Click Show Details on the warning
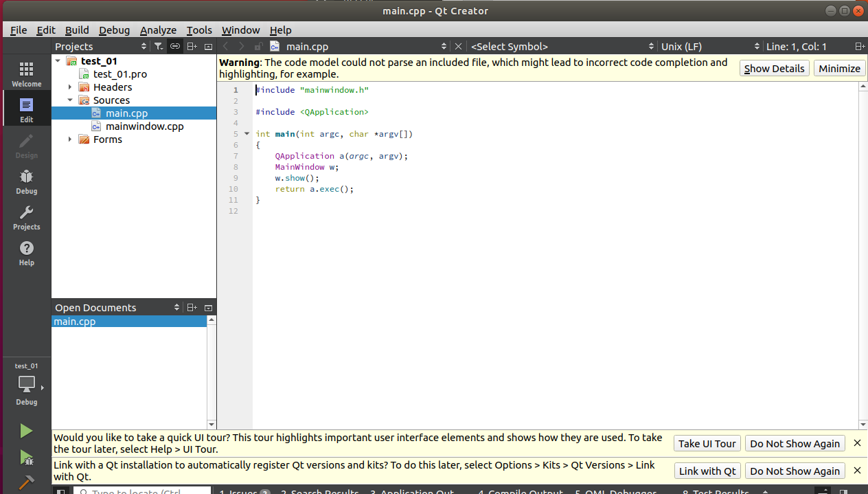Screen dimensions: 868x494 [x=774, y=68]
